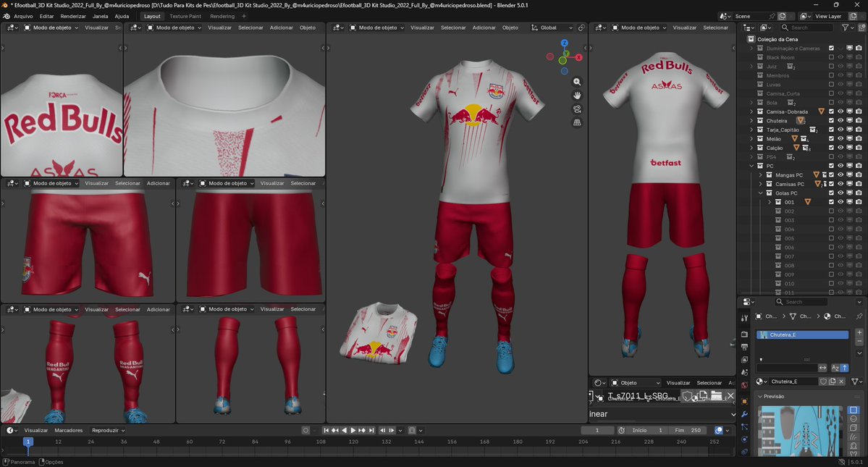Switch perspective/orthographic grid icon in viewport
The width and height of the screenshot is (868, 467).
click(577, 123)
